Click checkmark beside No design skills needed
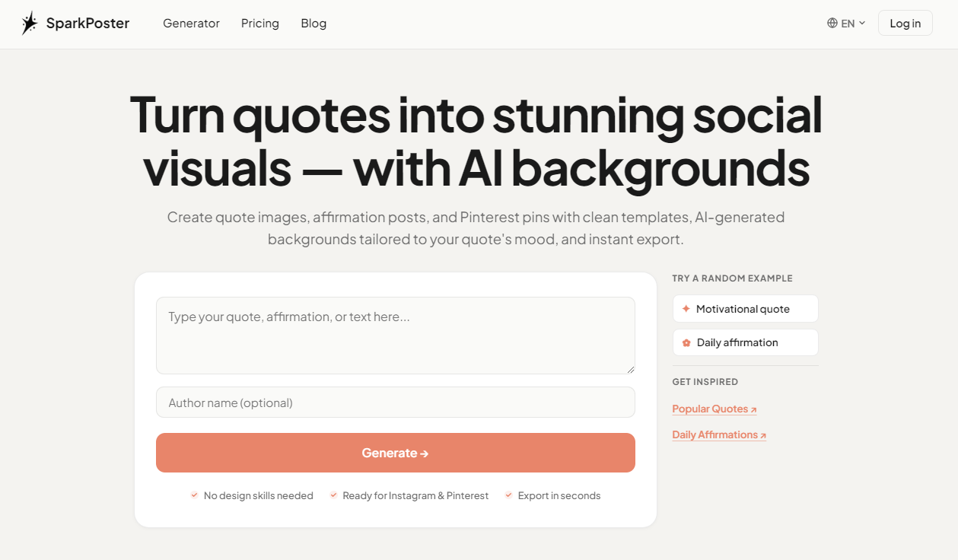 pos(193,495)
